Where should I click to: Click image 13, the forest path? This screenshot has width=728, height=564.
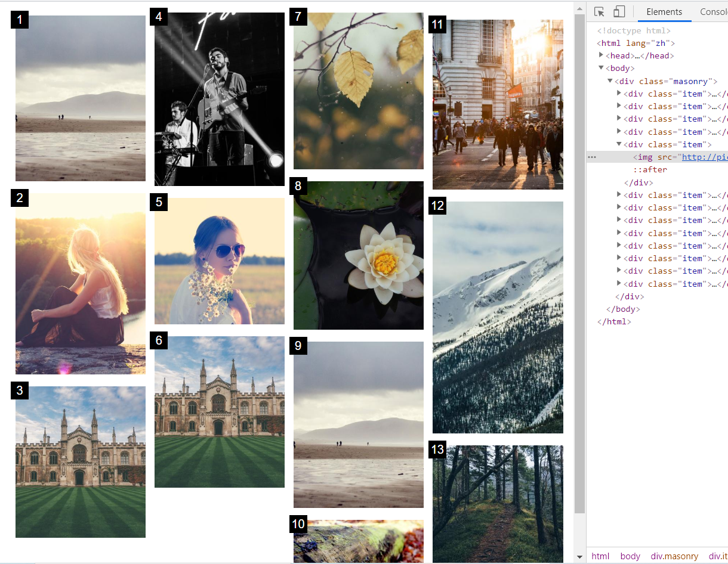[x=498, y=504]
